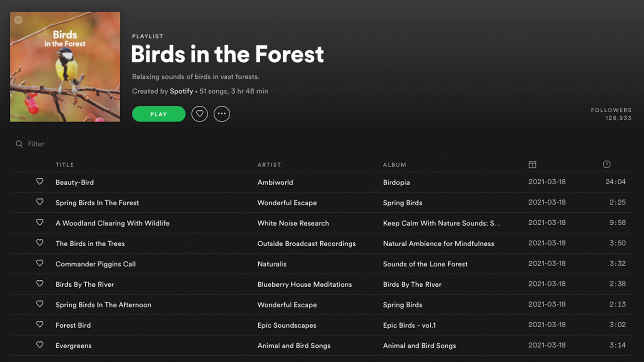Start the playlist with the PLAY button

(159, 114)
